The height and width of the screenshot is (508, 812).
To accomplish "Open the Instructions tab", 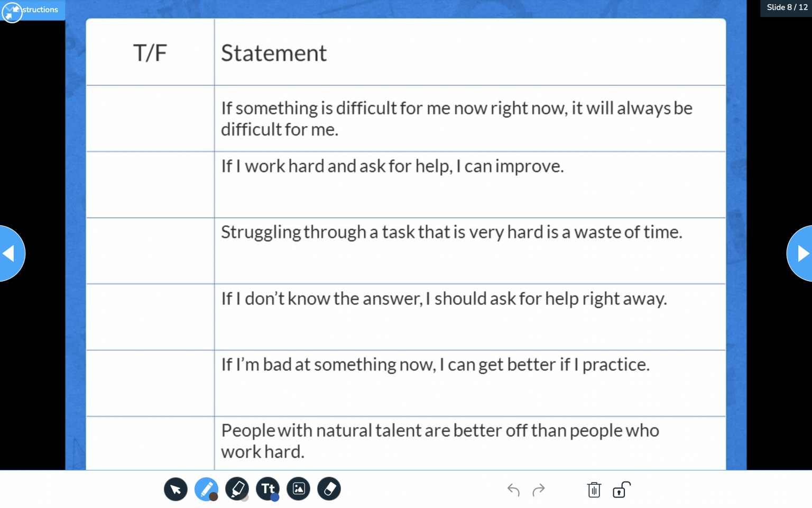I will click(40, 10).
